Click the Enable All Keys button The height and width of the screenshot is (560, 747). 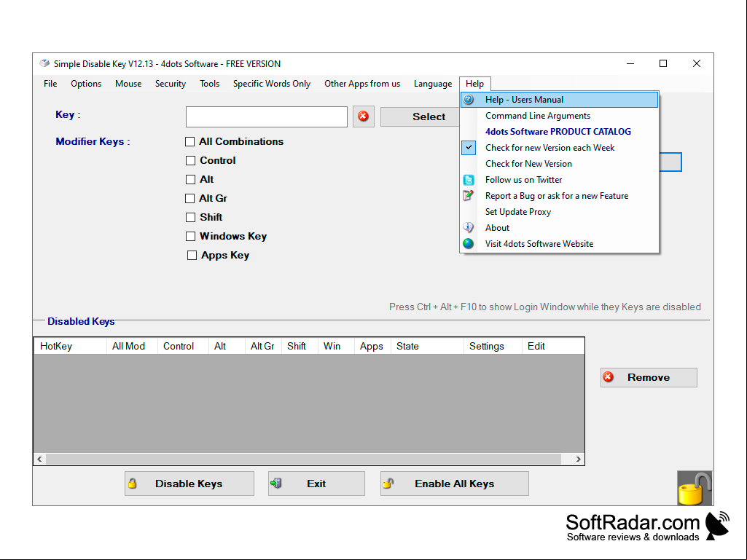455,484
